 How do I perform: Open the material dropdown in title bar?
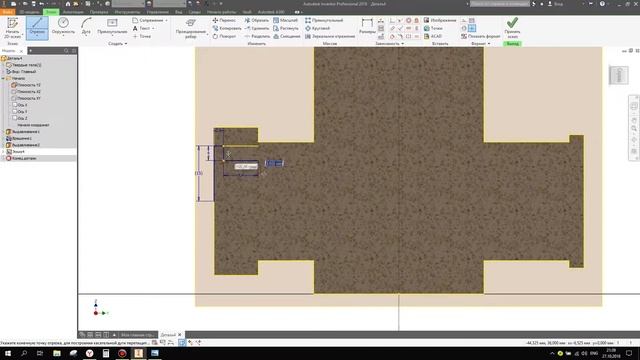click(x=128, y=4)
